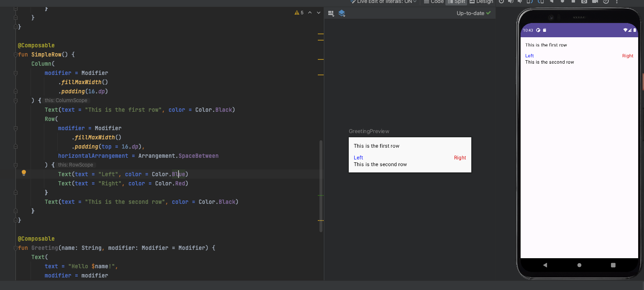Click the blue layers icon in preview toolbar
Image resolution: width=644 pixels, height=290 pixels.
point(342,13)
